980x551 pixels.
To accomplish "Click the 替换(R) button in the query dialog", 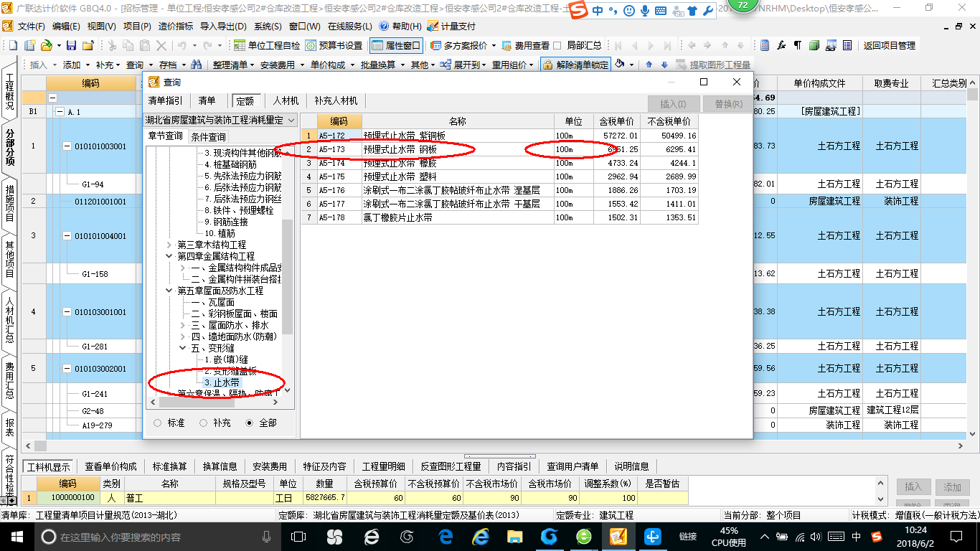I will coord(728,104).
